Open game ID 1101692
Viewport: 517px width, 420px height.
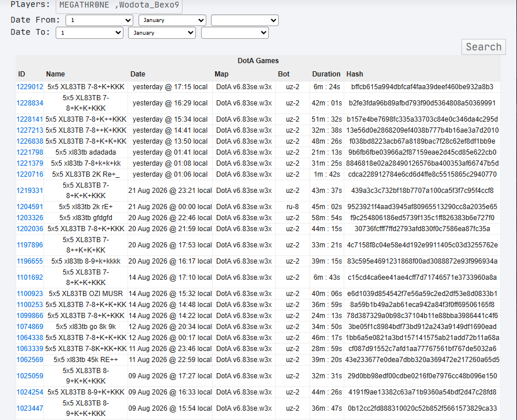click(30, 277)
